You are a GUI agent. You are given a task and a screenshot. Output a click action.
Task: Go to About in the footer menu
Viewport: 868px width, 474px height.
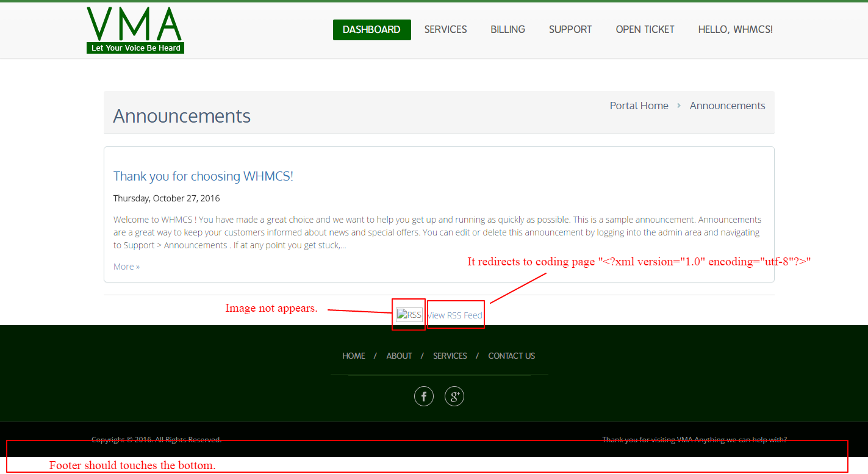click(399, 356)
